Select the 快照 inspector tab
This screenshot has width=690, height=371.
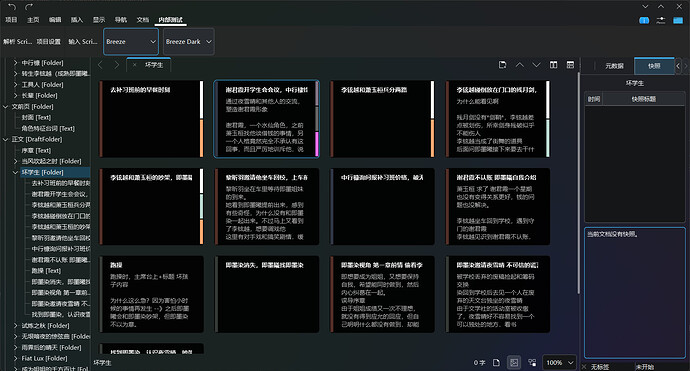[x=654, y=66]
